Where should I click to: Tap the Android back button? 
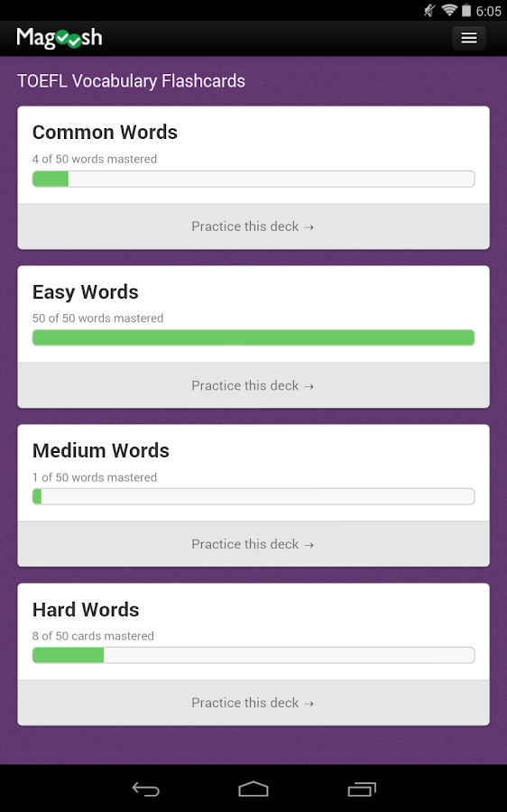coord(145,789)
